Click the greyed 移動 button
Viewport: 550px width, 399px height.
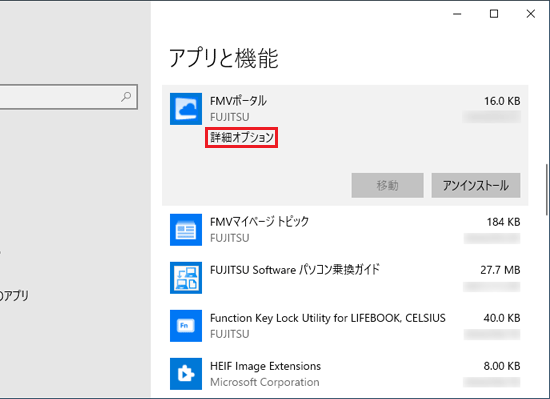[x=387, y=185]
